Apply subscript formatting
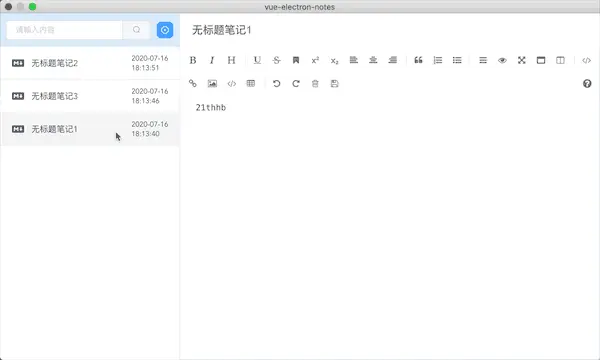600x360 pixels. tap(334, 60)
